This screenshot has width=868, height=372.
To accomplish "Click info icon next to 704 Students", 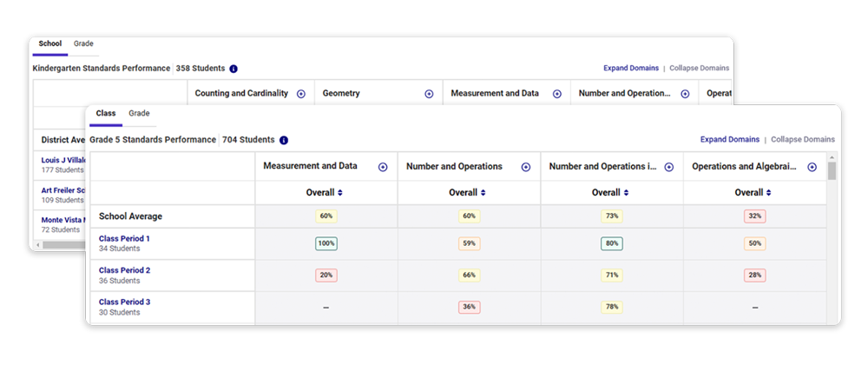I will click(x=284, y=140).
